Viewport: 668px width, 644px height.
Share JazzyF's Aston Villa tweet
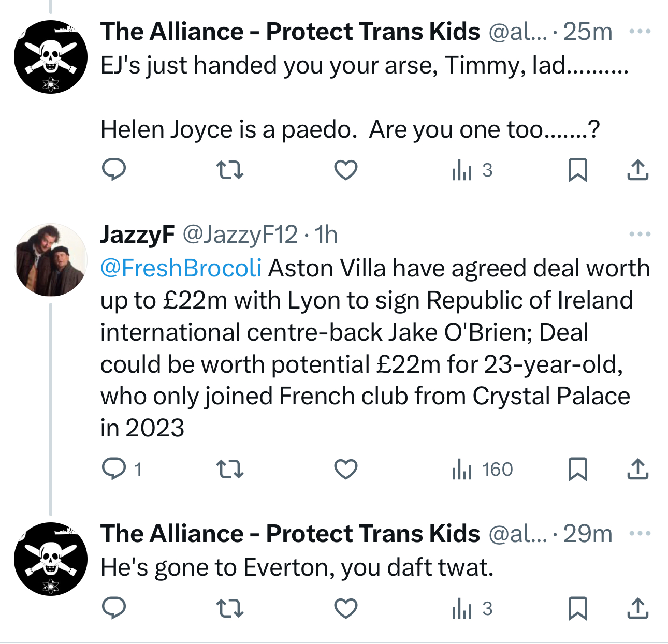(x=637, y=469)
